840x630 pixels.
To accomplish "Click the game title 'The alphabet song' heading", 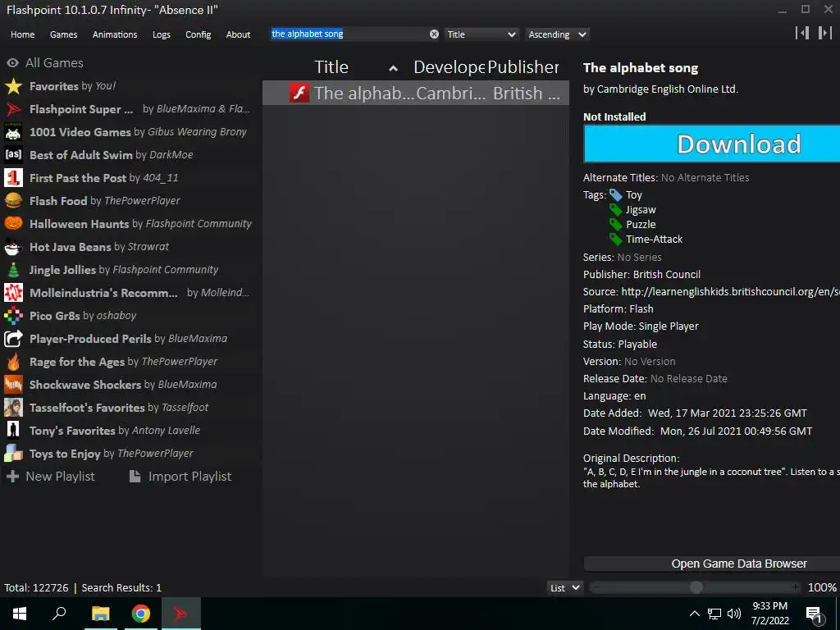I will pos(640,68).
